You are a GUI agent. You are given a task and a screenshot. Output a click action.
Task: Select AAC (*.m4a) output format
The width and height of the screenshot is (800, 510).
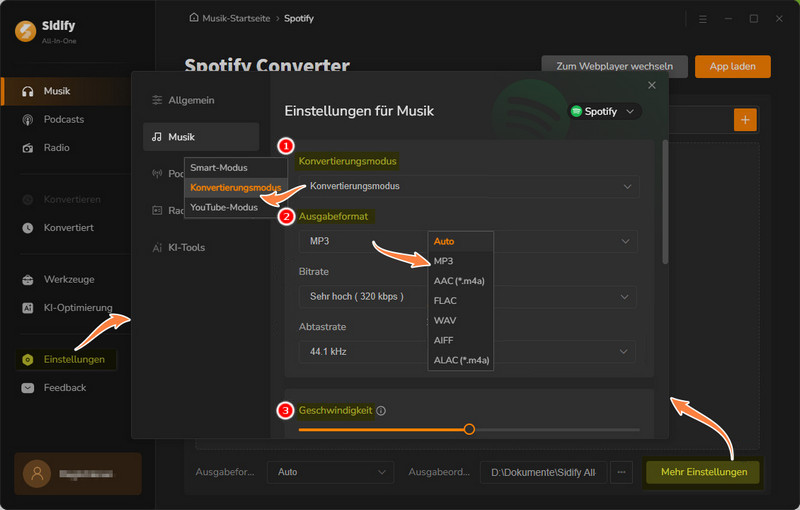(461, 281)
